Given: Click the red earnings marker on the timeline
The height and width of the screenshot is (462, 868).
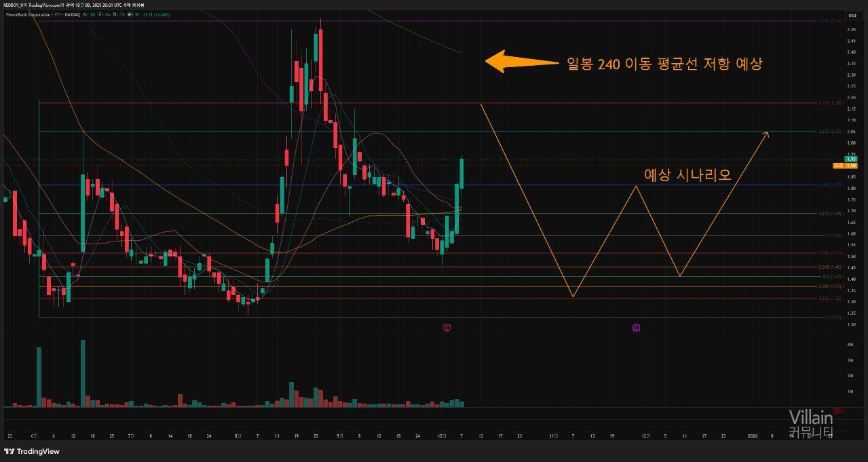Looking at the screenshot, I should click(x=447, y=328).
